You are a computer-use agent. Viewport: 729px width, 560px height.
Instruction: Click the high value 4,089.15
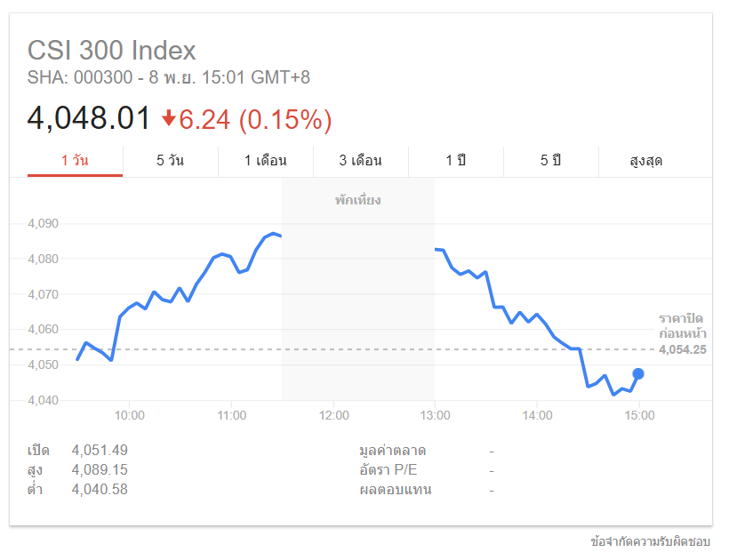pyautogui.click(x=100, y=469)
